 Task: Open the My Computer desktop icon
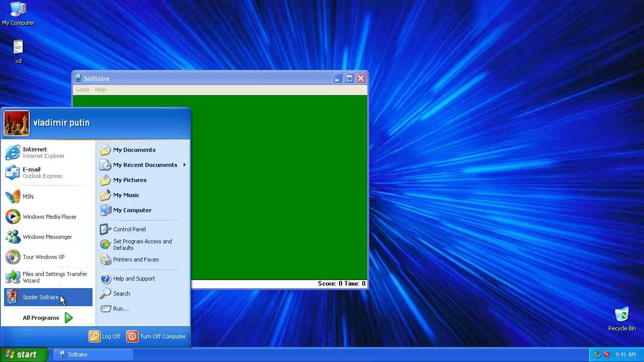coord(18,14)
